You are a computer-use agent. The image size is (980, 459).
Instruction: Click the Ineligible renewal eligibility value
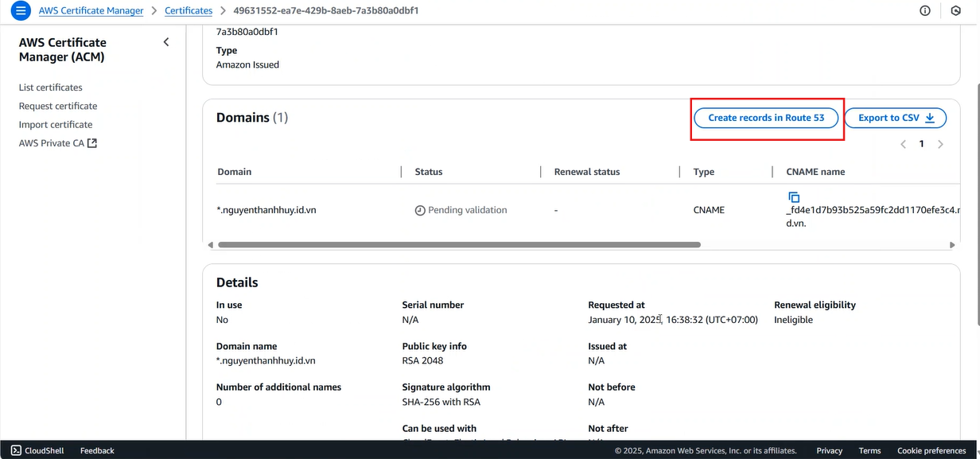793,320
